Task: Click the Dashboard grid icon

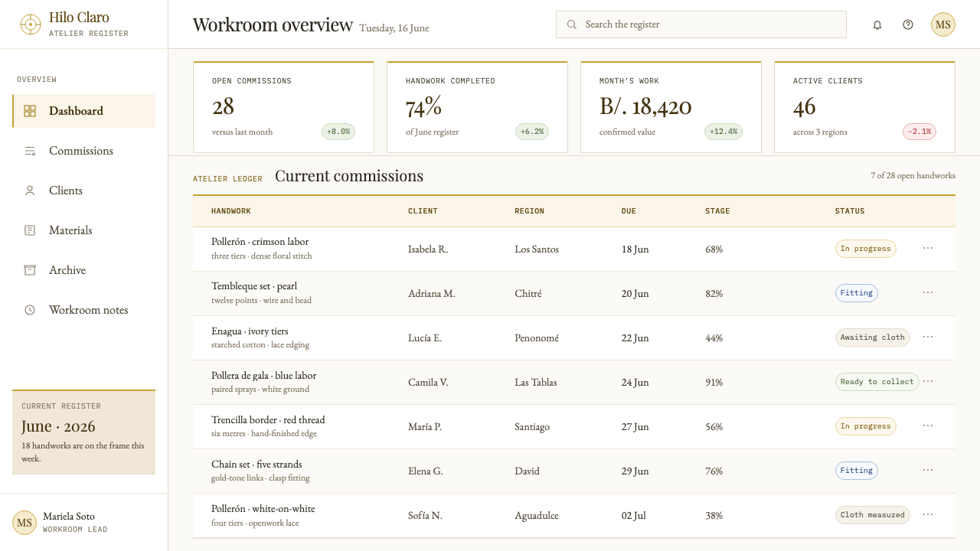Action: tap(30, 111)
